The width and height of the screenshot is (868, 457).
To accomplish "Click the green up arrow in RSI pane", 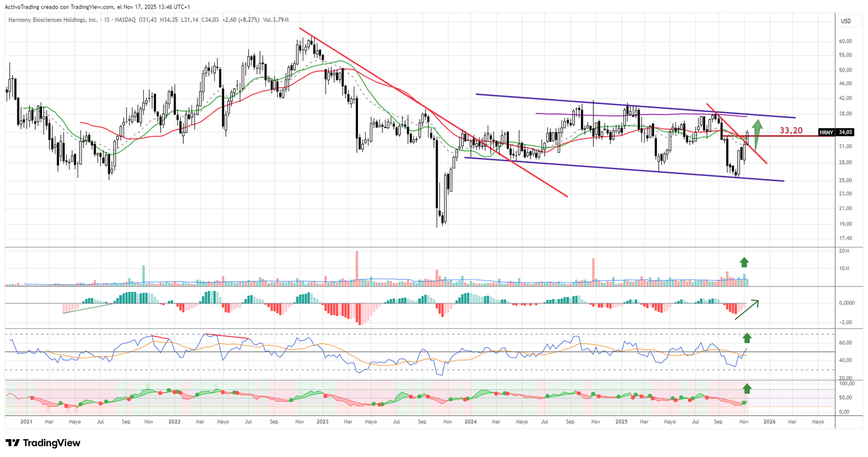I will click(747, 338).
